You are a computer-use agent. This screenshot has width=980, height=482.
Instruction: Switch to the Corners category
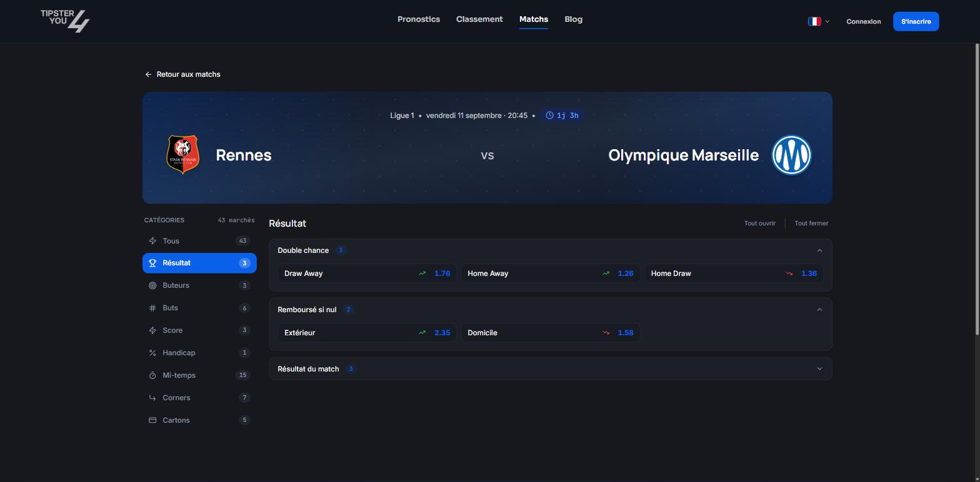pyautogui.click(x=199, y=398)
